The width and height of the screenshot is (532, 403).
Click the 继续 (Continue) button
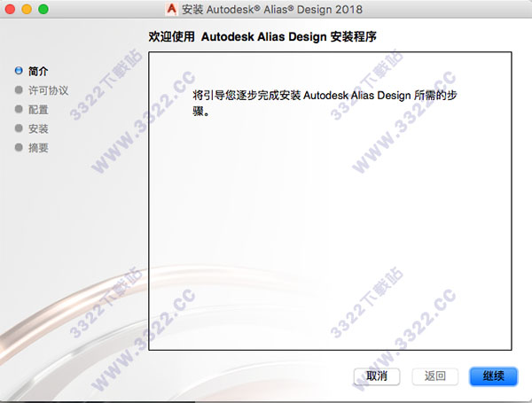(x=493, y=376)
